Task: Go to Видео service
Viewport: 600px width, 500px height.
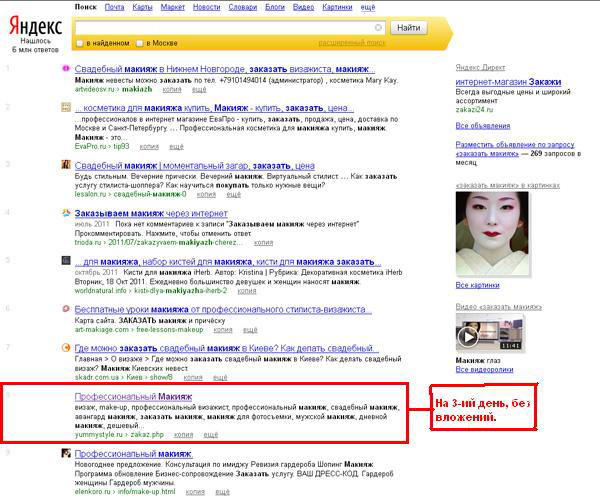Action: (303, 7)
